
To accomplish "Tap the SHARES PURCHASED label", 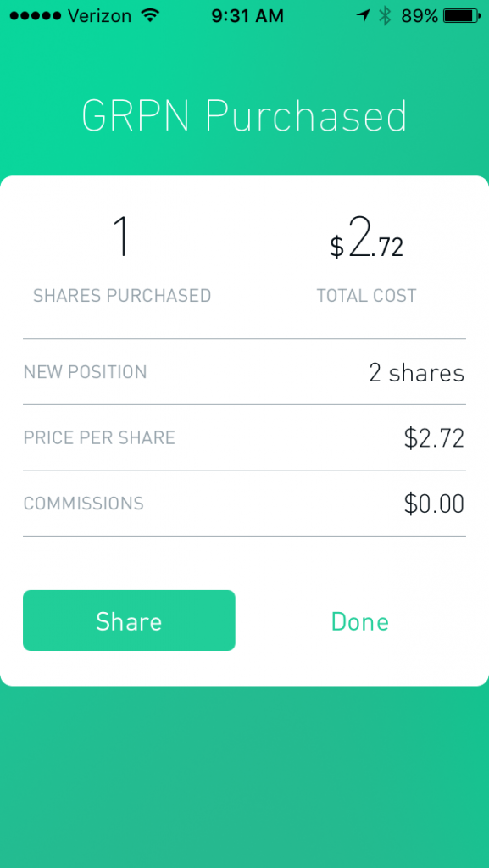I will (122, 295).
